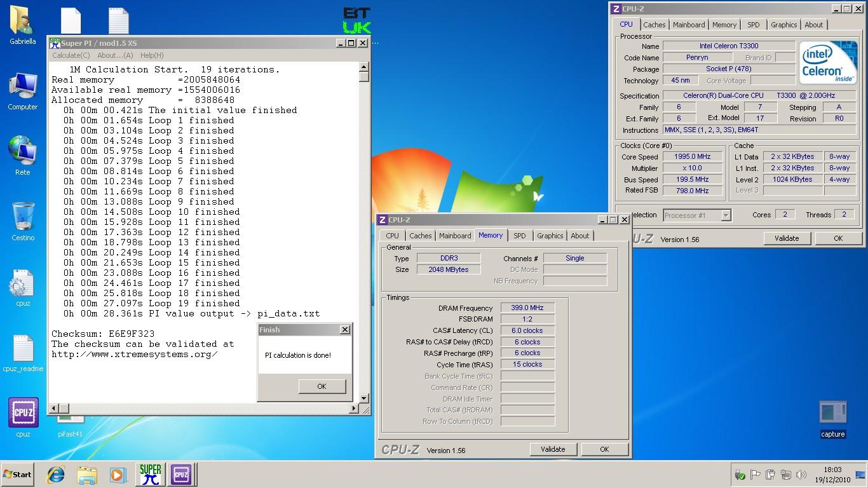Image resolution: width=868 pixels, height=488 pixels.
Task: Click the Core Speed 1995.0 MHz field
Action: pos(693,157)
